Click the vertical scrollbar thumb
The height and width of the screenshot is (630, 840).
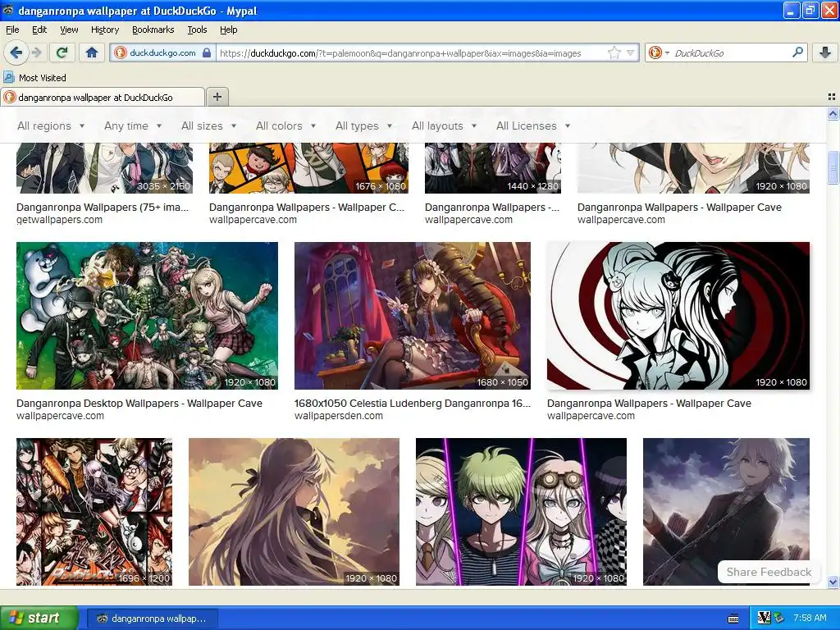pyautogui.click(x=833, y=168)
